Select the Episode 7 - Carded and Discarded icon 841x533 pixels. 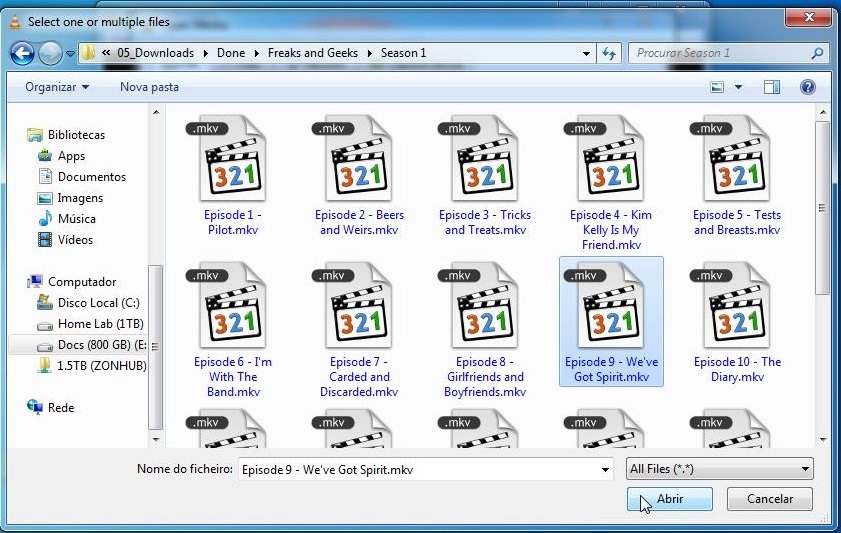click(358, 305)
